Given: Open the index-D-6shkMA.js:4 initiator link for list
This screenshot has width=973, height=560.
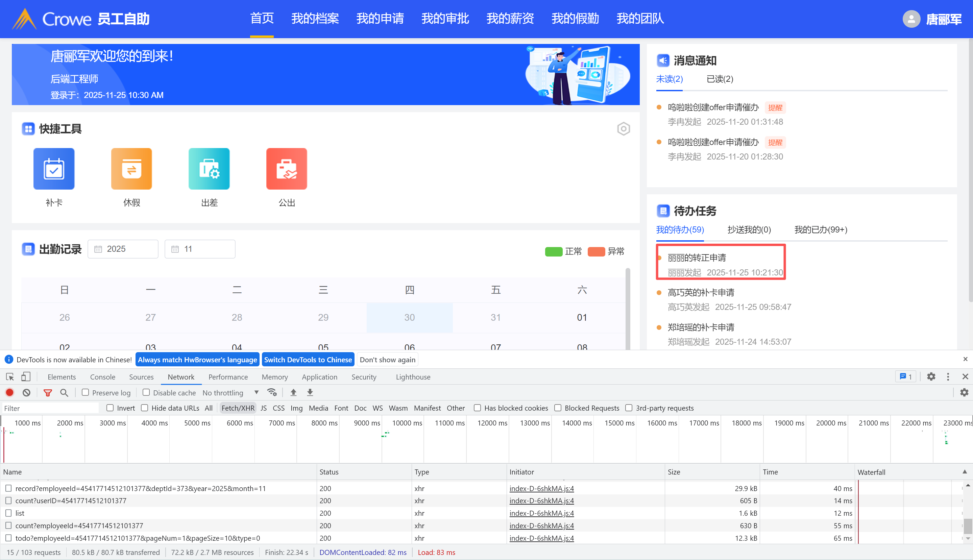Looking at the screenshot, I should point(541,513).
